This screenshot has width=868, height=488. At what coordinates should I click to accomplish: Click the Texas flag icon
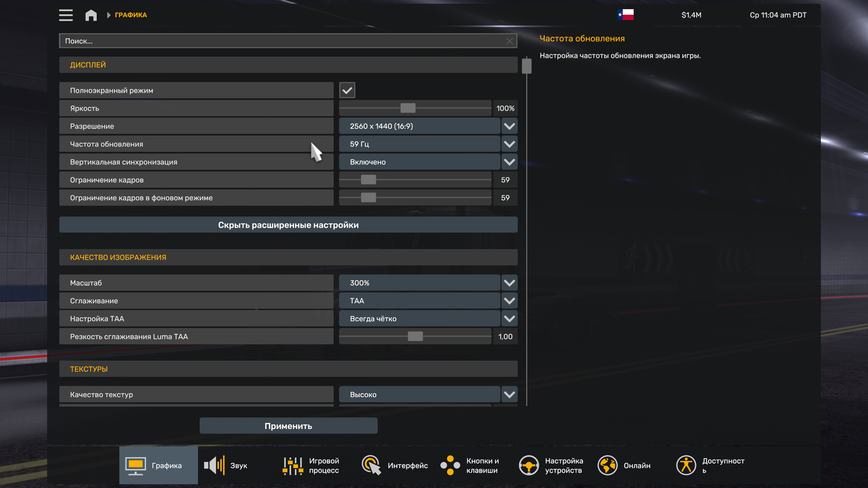point(626,15)
